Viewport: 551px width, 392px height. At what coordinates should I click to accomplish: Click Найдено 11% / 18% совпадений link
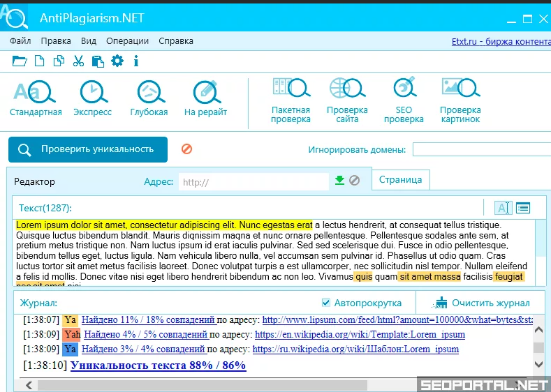tap(148, 319)
